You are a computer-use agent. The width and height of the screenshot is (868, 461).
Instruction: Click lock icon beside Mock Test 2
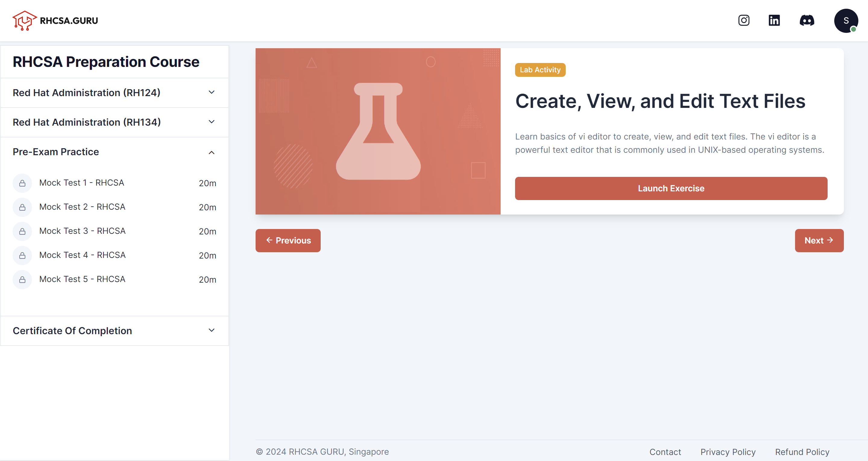point(22,207)
